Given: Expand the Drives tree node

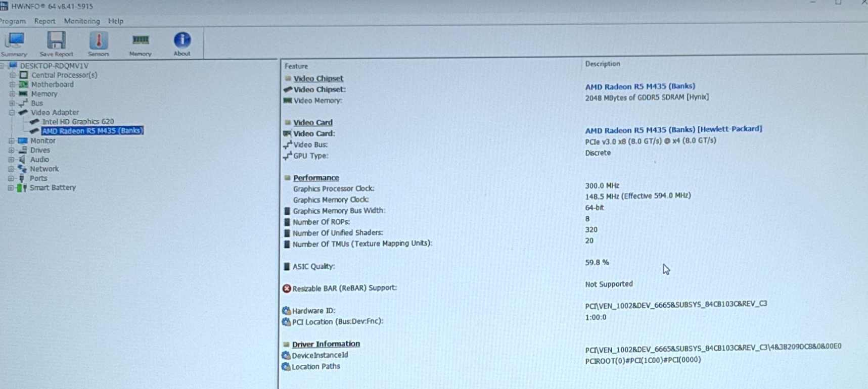Looking at the screenshot, I should point(11,150).
